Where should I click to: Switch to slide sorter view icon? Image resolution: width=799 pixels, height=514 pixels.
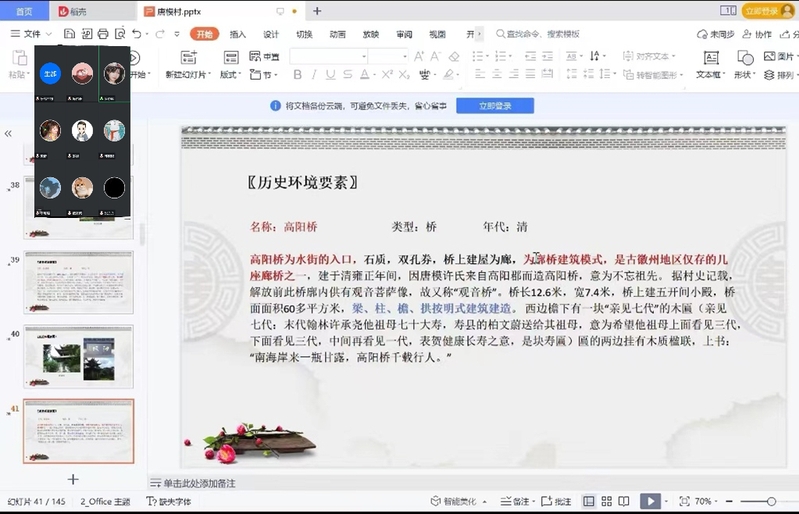click(x=607, y=501)
